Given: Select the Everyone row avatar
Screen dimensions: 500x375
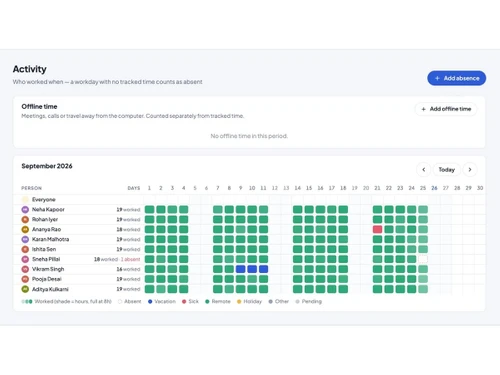Looking at the screenshot, I should [x=25, y=199].
